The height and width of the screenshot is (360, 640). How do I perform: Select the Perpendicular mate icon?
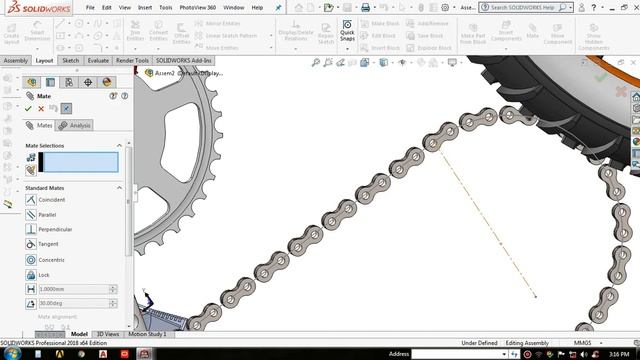[31, 229]
